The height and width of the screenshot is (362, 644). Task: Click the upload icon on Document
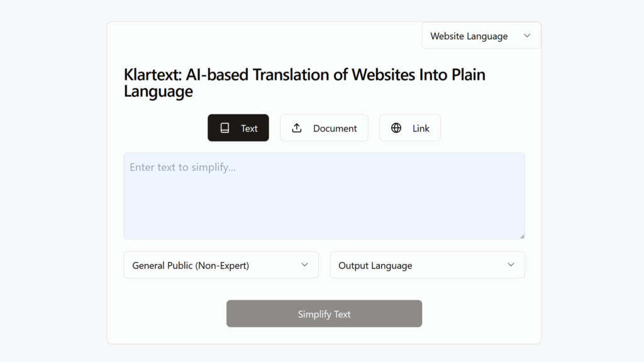pos(297,128)
